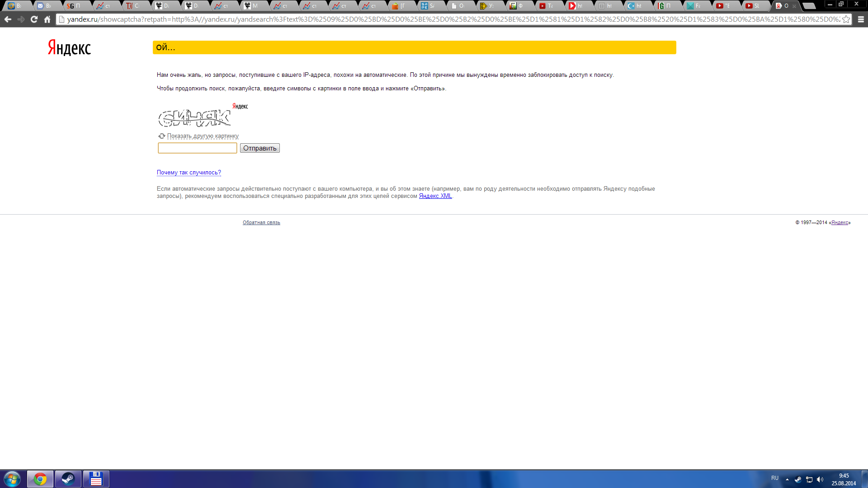The image size is (868, 488).
Task: Click the Steam icon in system tray
Action: [x=798, y=479]
